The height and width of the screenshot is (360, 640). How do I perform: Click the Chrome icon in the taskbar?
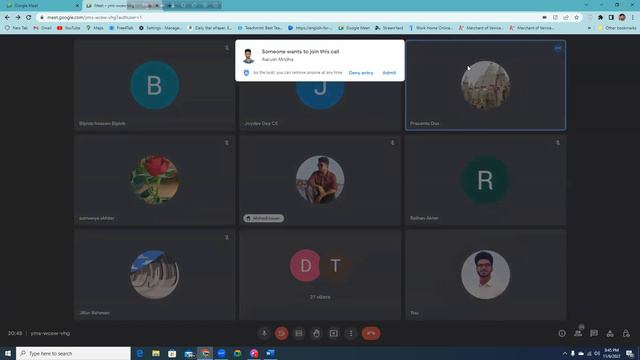pos(205,353)
